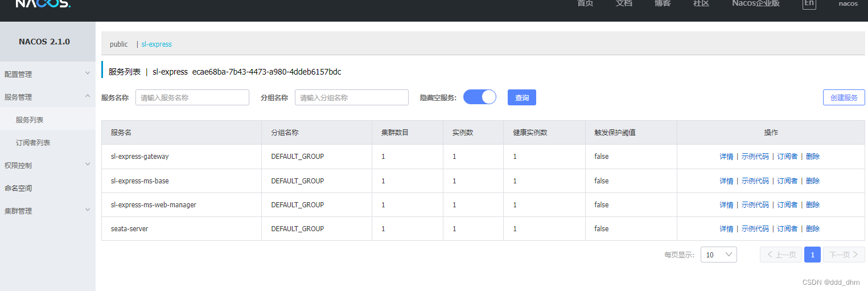Open 社区 in the top navigation
The image size is (868, 291).
tap(701, 3)
